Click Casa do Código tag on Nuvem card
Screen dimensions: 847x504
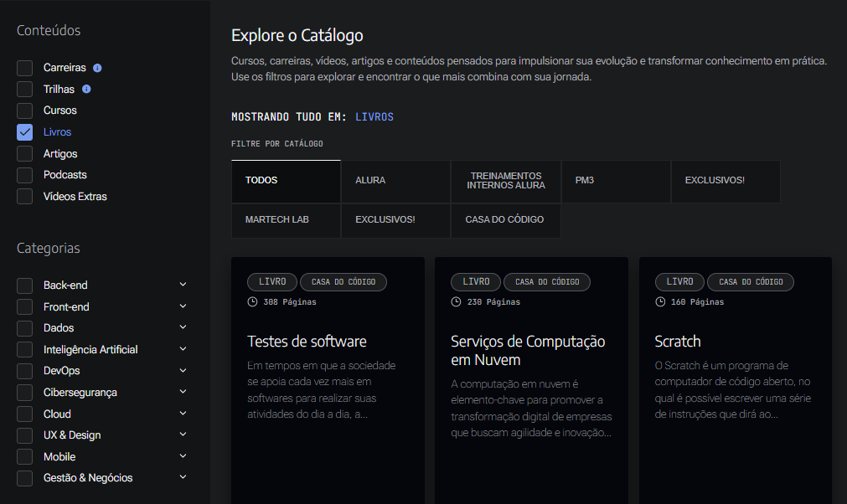point(547,281)
